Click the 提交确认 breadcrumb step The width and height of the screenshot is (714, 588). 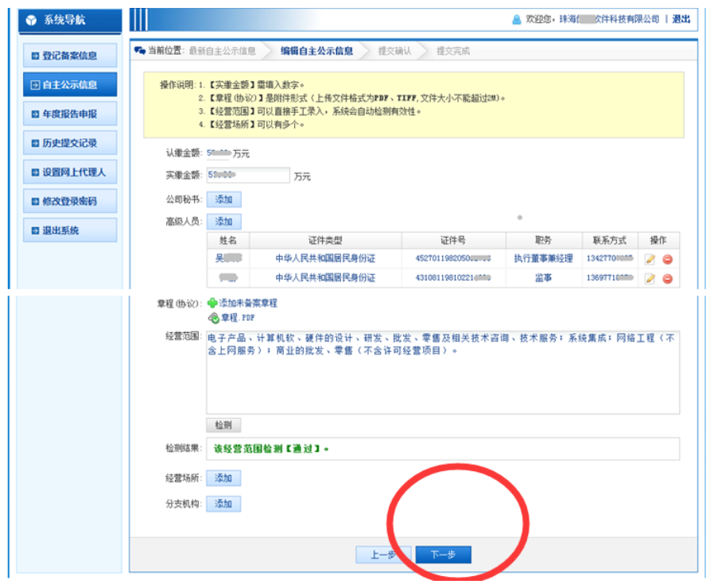pos(394,51)
